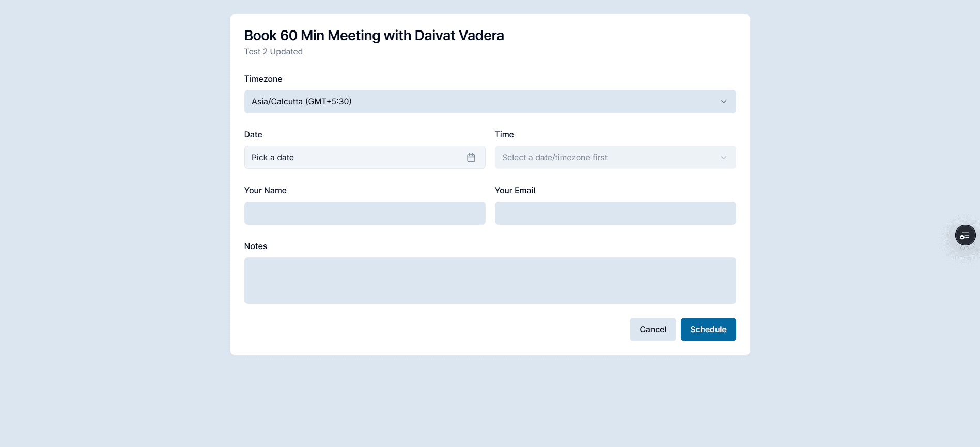Viewport: 980px width, 447px height.
Task: Click the 'Book 60 Min Meeting' heading
Action: tap(374, 35)
